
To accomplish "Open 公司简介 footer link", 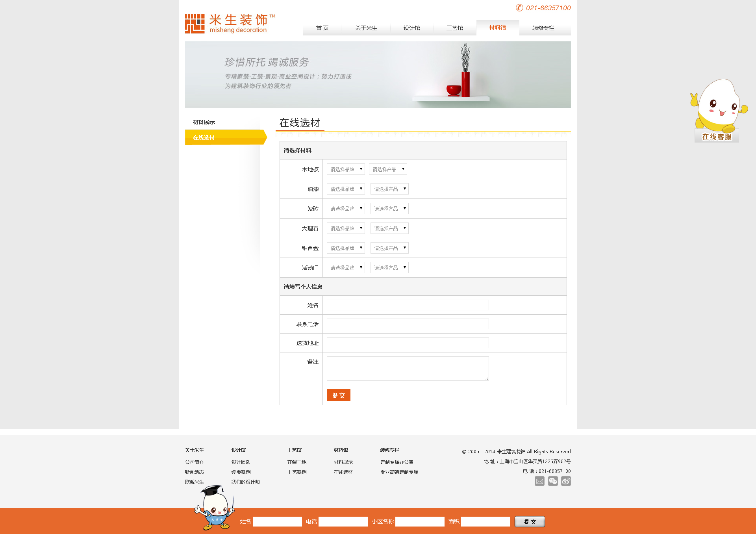I will coord(194,462).
